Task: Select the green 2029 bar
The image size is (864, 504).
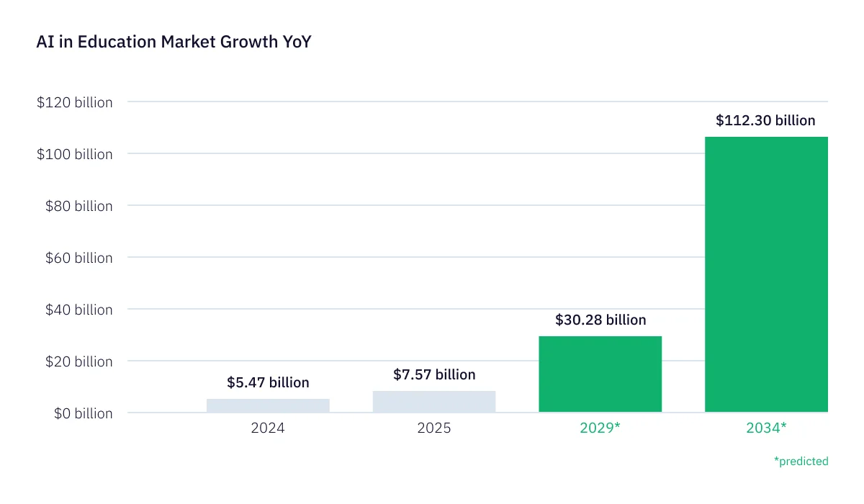Action: 600,373
